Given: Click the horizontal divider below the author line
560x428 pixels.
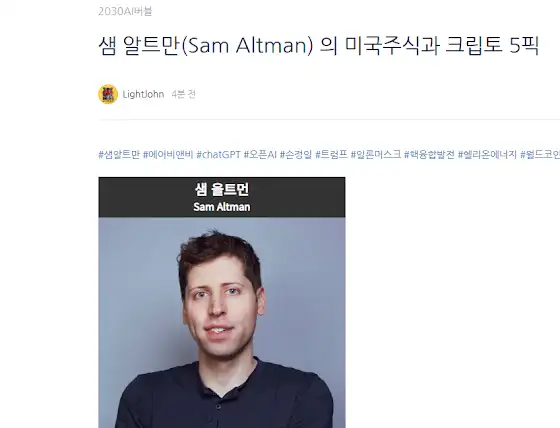Looking at the screenshot, I should tap(329, 120).
